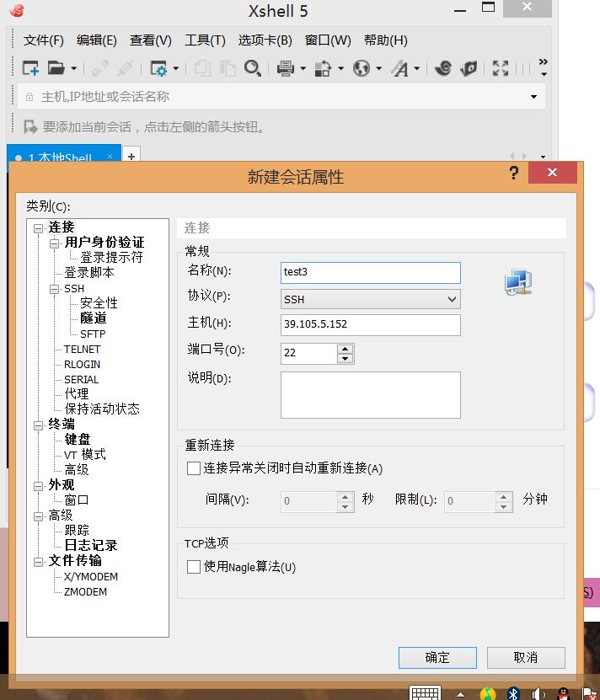600x700 pixels.
Task: Open the session properties gear icon
Action: tap(158, 68)
